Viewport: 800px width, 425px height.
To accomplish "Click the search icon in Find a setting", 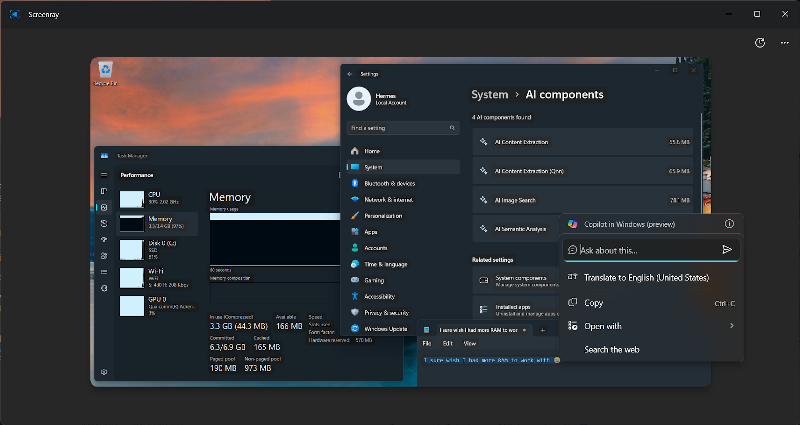I will (x=453, y=128).
